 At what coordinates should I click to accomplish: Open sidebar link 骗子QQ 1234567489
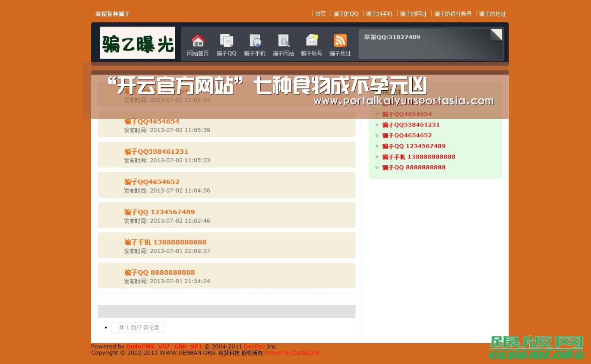tap(414, 146)
